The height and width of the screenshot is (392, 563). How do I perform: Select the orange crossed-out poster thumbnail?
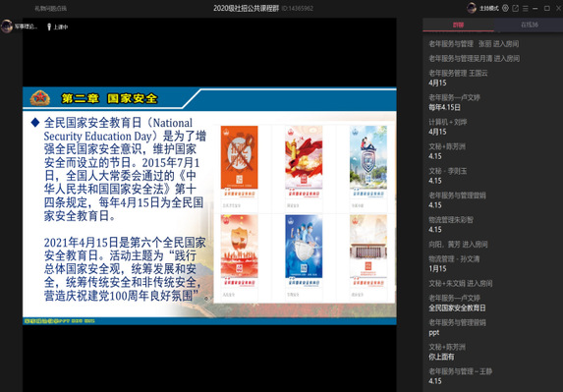tap(239, 157)
